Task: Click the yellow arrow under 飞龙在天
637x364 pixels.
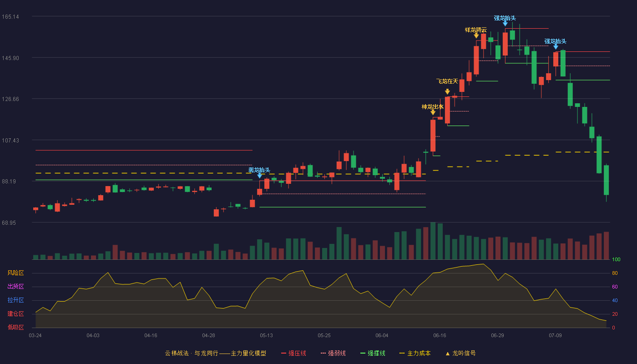Action: pyautogui.click(x=447, y=91)
